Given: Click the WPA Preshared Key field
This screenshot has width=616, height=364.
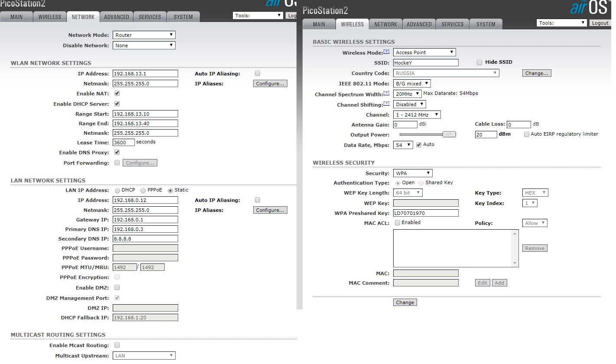Looking at the screenshot, I should coord(426,213).
